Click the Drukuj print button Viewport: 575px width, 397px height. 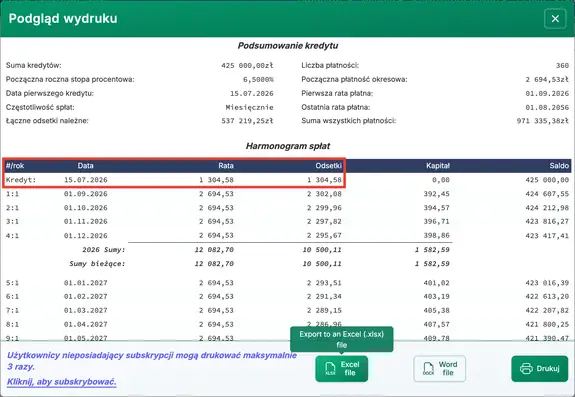pos(539,368)
